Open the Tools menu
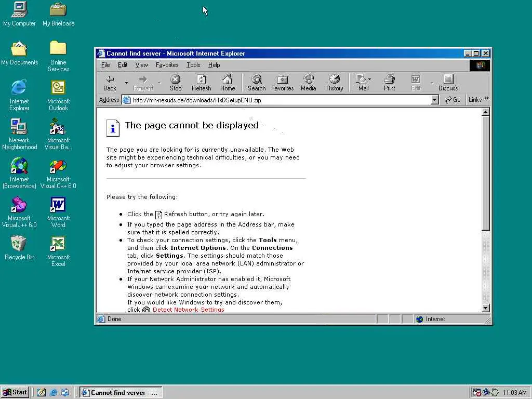 (193, 65)
